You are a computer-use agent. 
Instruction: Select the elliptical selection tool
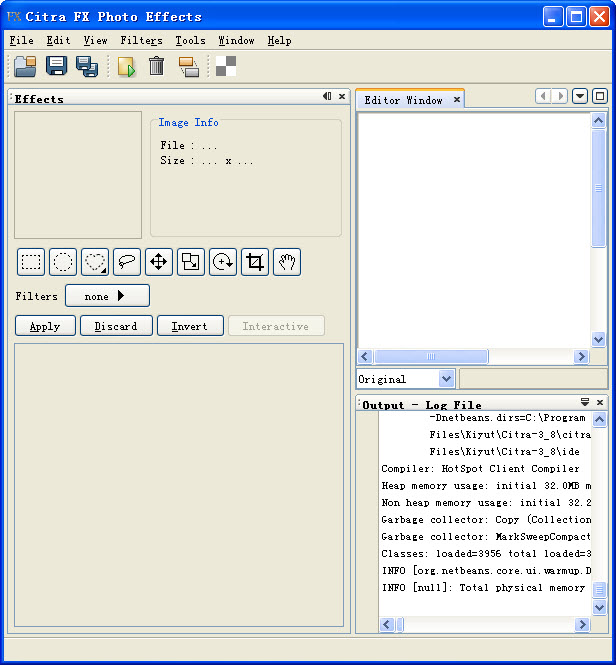click(63, 262)
